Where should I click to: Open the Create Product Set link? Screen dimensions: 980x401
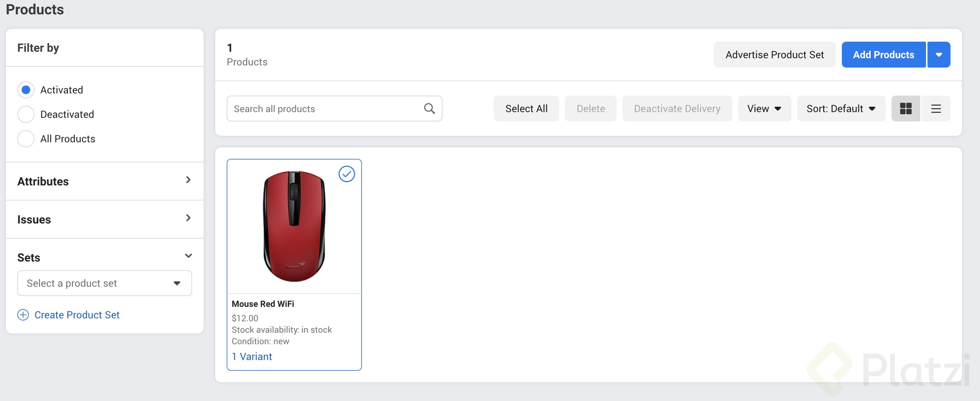coord(77,315)
